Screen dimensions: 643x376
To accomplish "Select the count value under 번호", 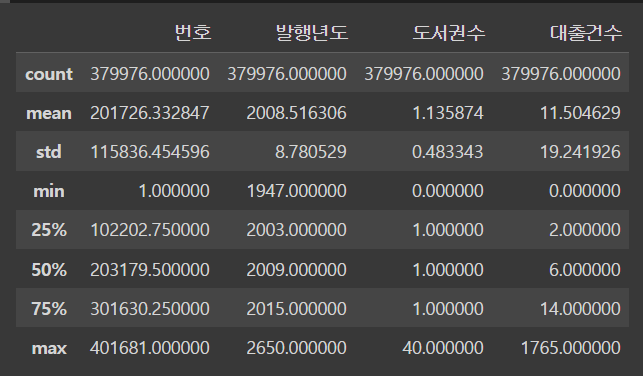I will point(150,74).
